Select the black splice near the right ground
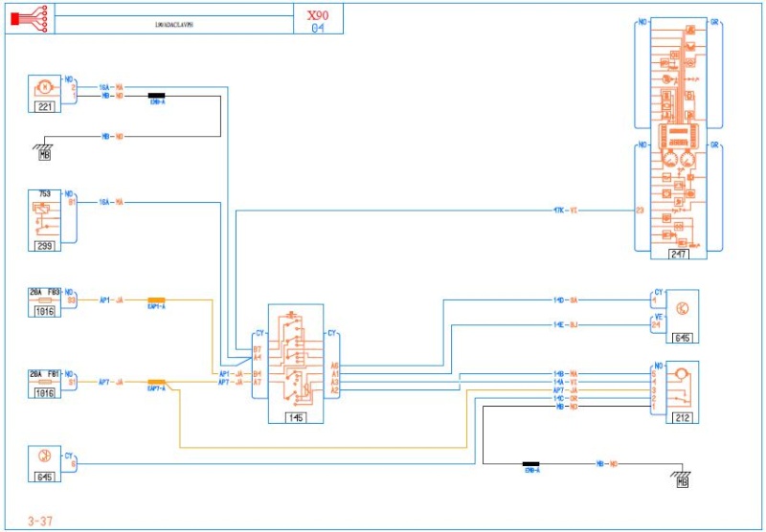 pos(531,464)
